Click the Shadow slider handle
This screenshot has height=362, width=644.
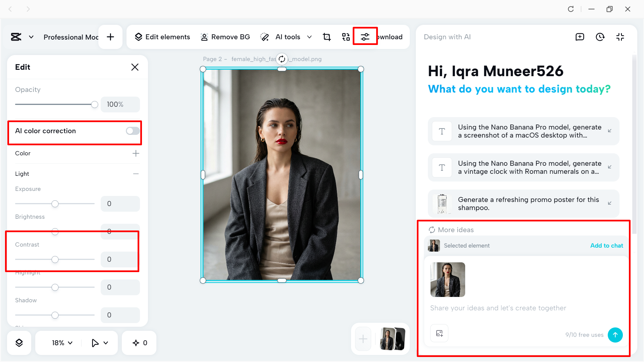[55, 315]
